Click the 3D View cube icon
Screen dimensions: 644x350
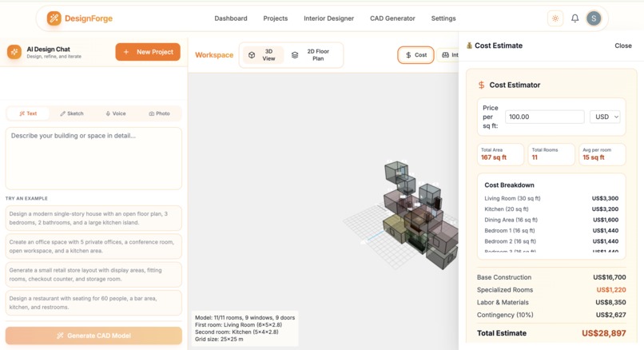[x=252, y=55]
